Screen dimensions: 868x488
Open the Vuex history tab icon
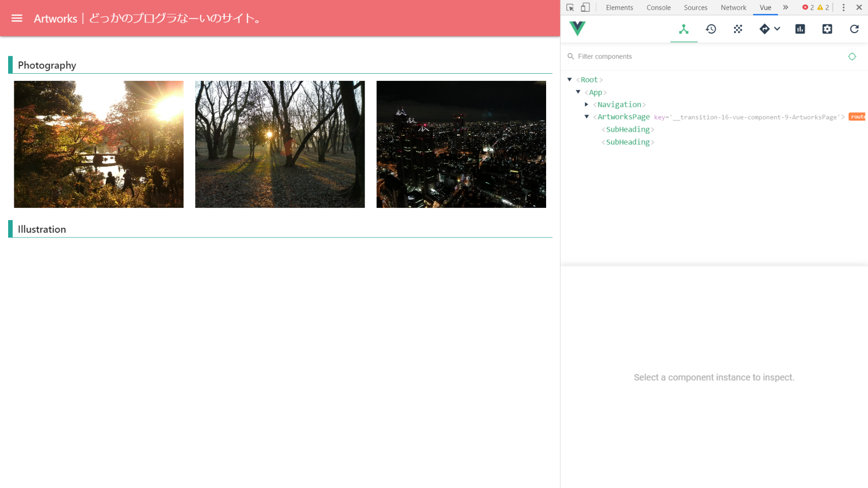tap(710, 29)
